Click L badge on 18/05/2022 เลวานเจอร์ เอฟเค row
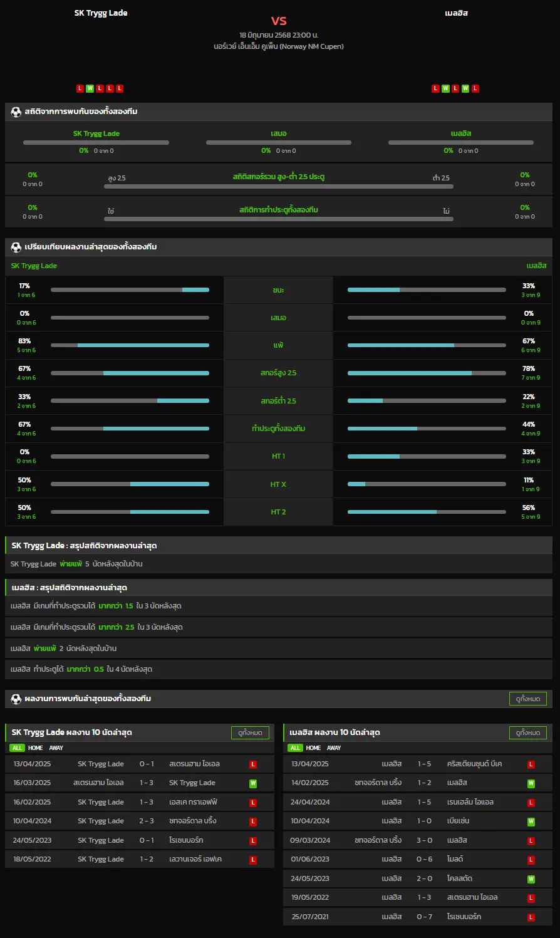Image resolution: width=560 pixels, height=938 pixels. (253, 860)
